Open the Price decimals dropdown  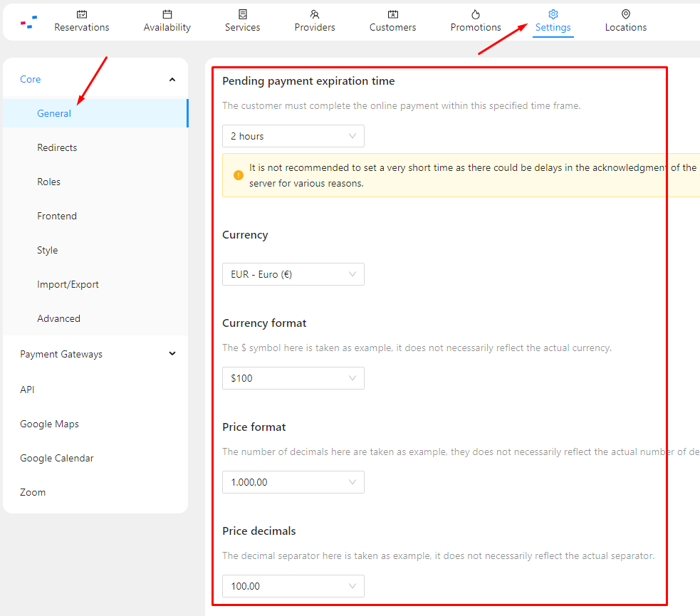coord(293,585)
